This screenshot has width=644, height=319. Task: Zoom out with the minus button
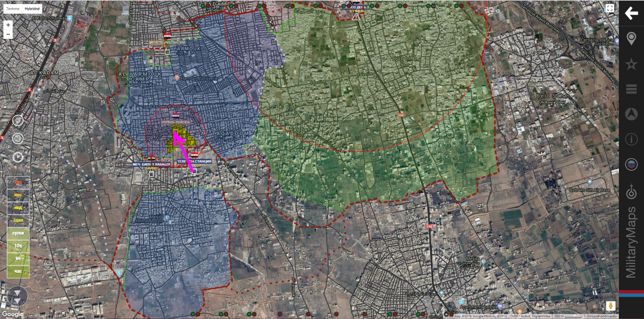click(x=8, y=34)
